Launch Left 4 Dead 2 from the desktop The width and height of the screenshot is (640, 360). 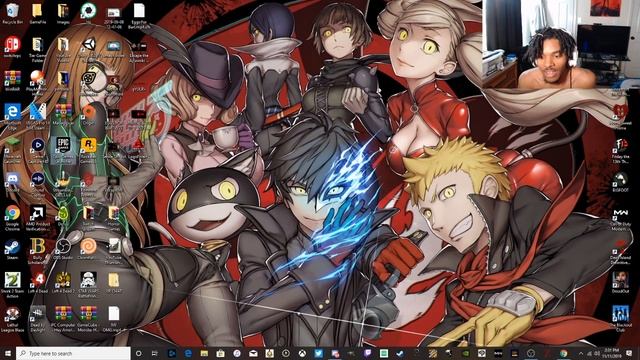tap(63, 283)
